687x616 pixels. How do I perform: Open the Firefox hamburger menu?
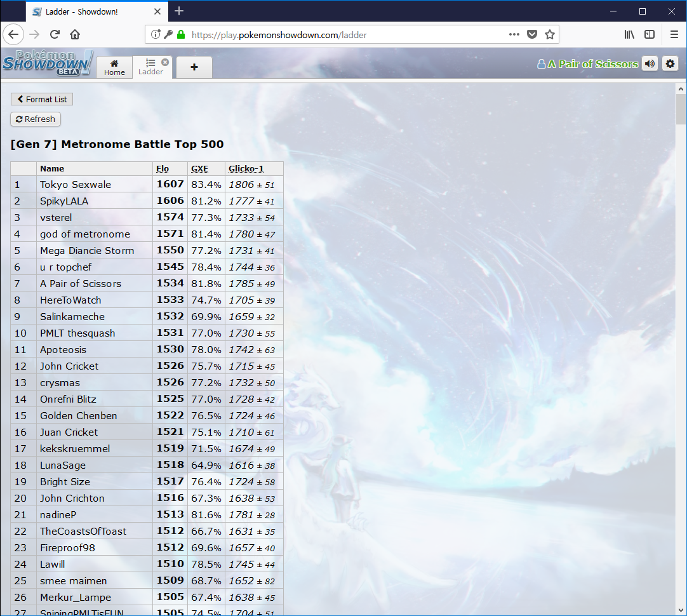674,35
